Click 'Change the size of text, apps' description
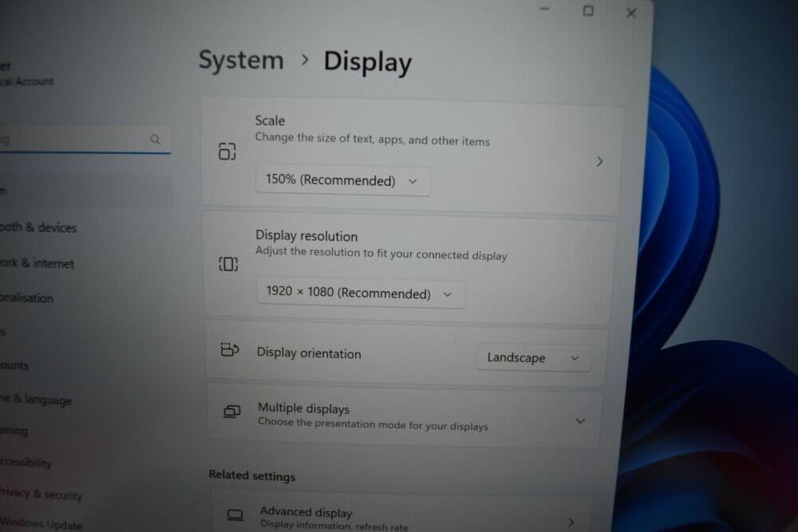This screenshot has width=798, height=532. click(372, 139)
